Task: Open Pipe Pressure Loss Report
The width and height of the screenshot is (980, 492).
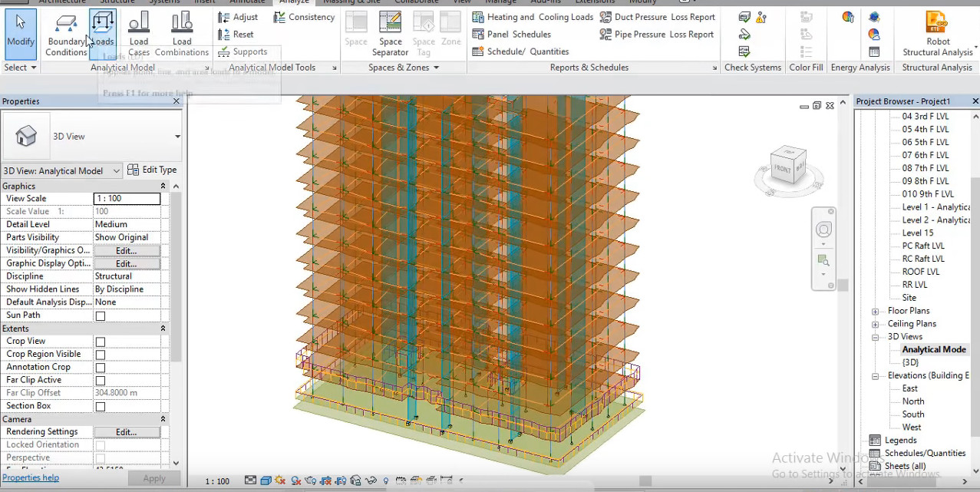Action: coord(658,35)
